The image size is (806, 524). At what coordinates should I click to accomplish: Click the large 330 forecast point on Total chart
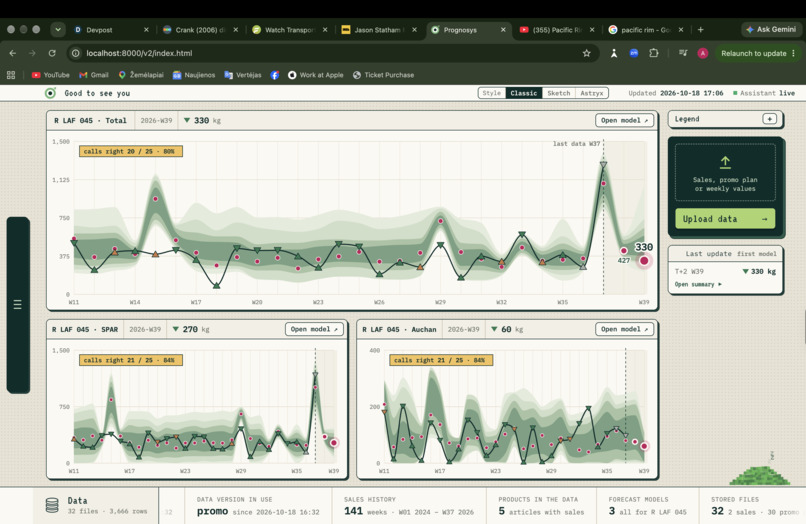(644, 261)
